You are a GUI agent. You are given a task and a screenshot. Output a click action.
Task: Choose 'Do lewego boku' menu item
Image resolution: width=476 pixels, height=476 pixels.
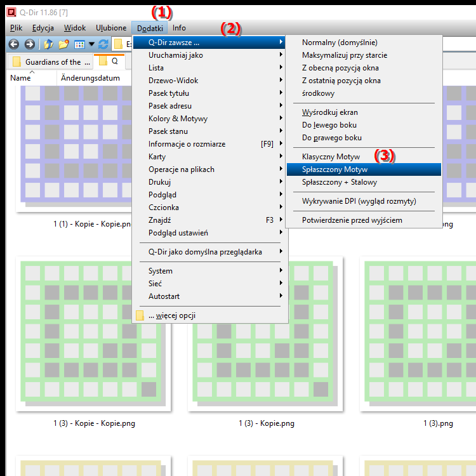364,125
